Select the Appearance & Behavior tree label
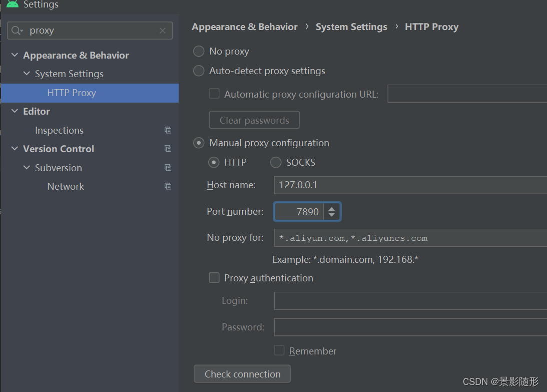 (x=76, y=55)
